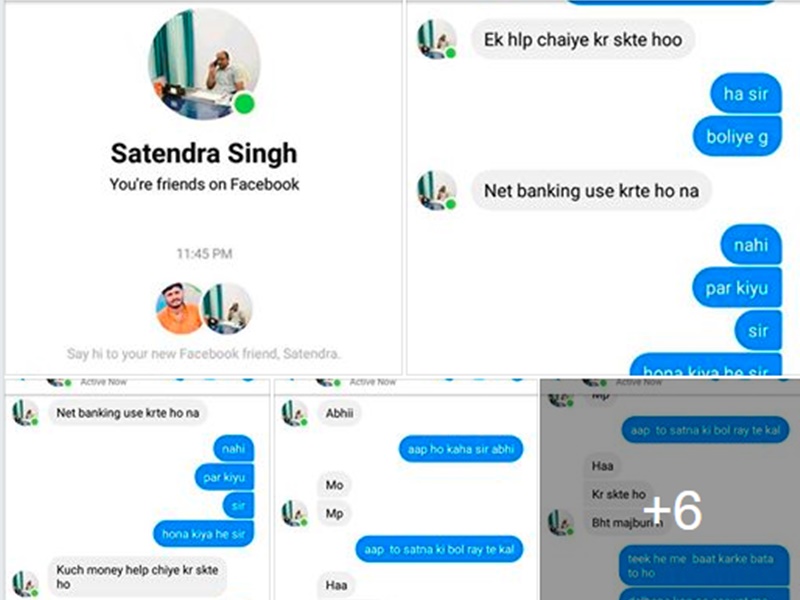Open the bottom-left Net banking screenshot thumbnail

coord(137,489)
